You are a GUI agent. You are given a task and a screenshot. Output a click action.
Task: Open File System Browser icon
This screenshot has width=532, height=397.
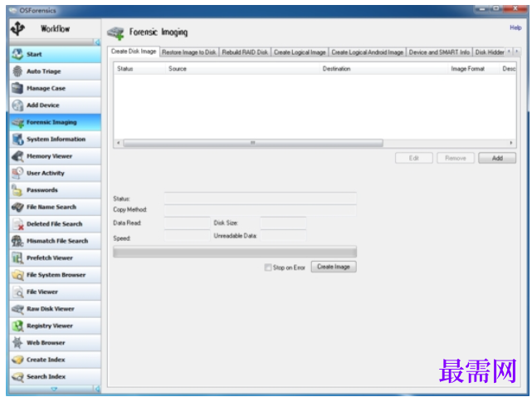17,275
